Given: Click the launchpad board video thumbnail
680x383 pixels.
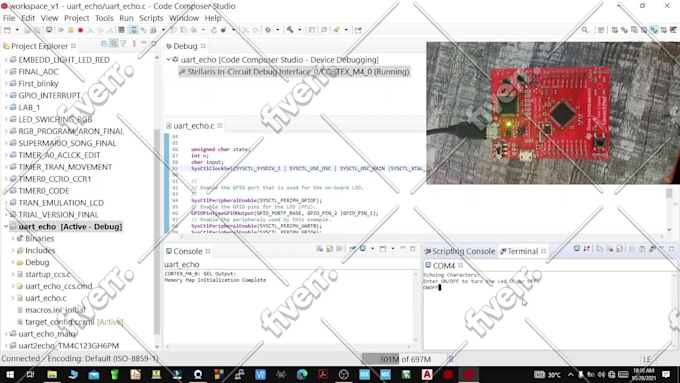Looking at the screenshot, I should click(x=552, y=113).
